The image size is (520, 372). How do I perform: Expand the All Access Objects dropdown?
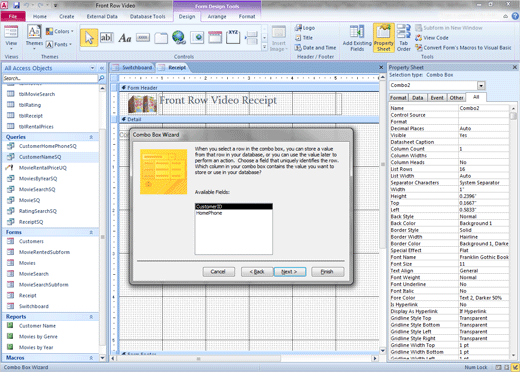coord(92,68)
